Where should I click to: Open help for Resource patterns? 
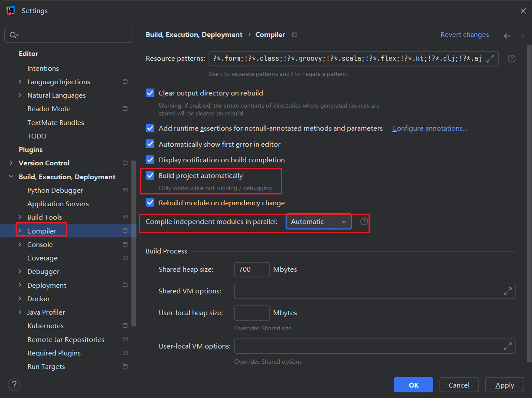point(512,59)
